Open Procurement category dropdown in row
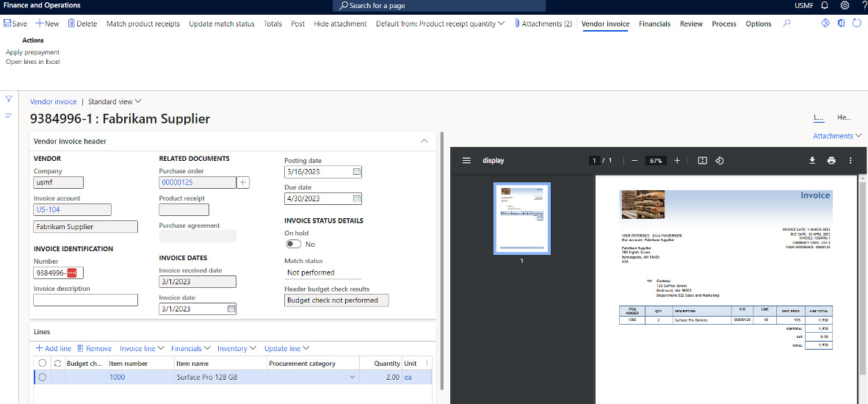The image size is (868, 404). pyautogui.click(x=352, y=378)
